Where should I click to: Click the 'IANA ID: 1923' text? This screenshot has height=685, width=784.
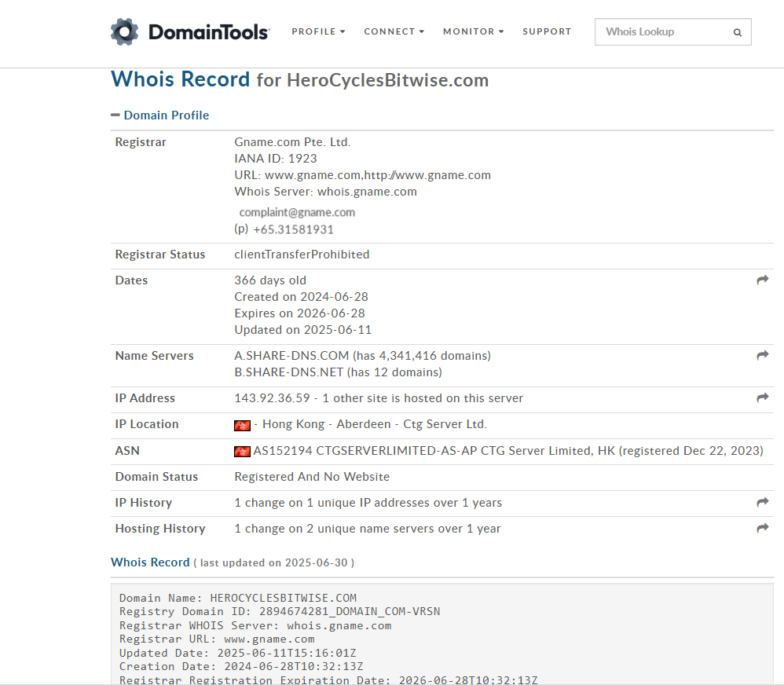(276, 159)
